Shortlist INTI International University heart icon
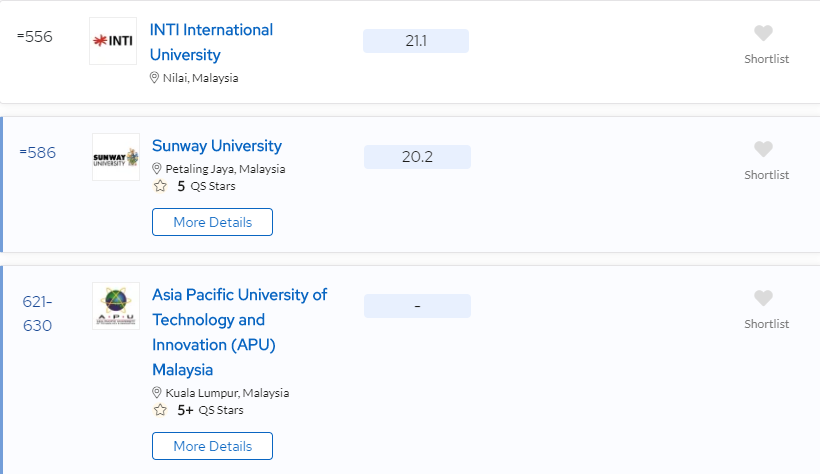The width and height of the screenshot is (820, 474). tap(764, 33)
